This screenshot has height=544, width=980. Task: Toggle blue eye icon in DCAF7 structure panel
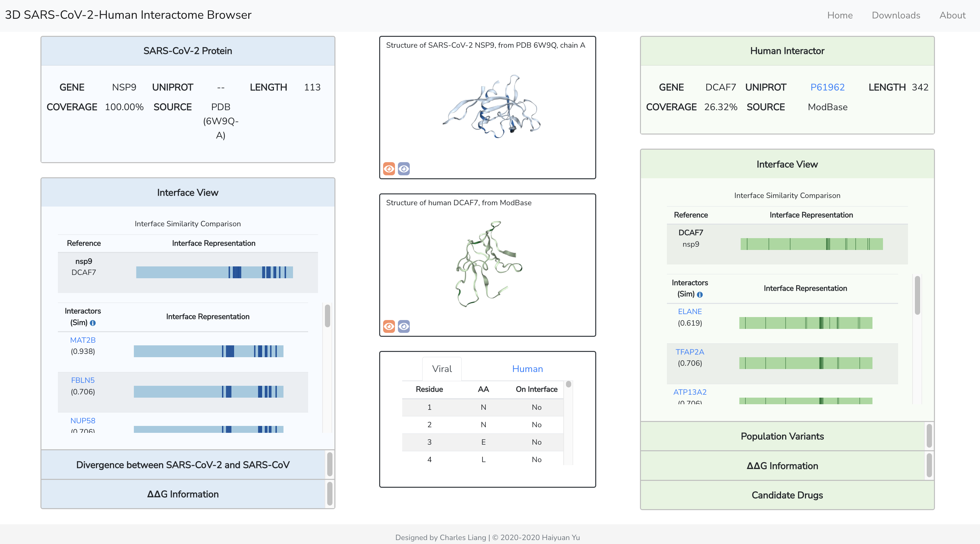click(x=404, y=326)
